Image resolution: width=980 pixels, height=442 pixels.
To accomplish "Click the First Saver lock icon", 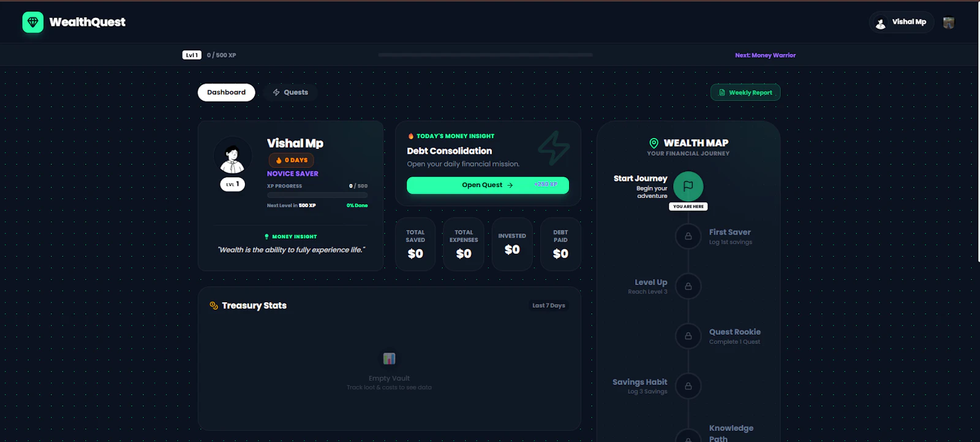I will click(x=688, y=236).
